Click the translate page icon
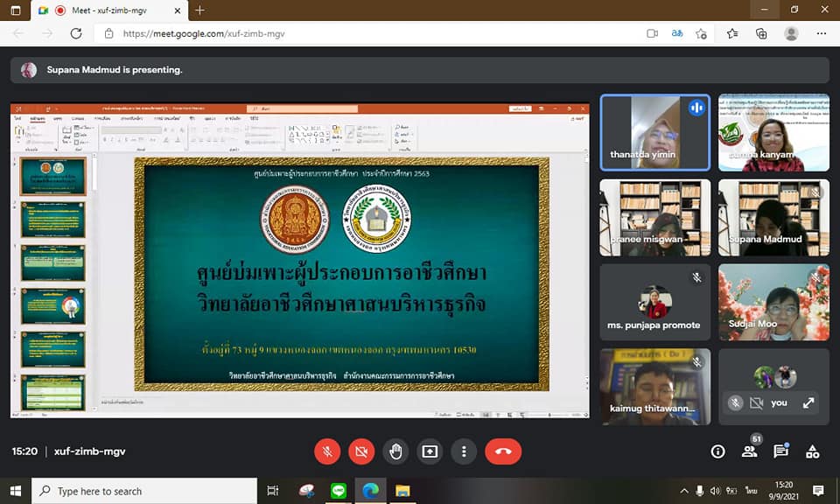The height and width of the screenshot is (504, 840). coord(677,33)
